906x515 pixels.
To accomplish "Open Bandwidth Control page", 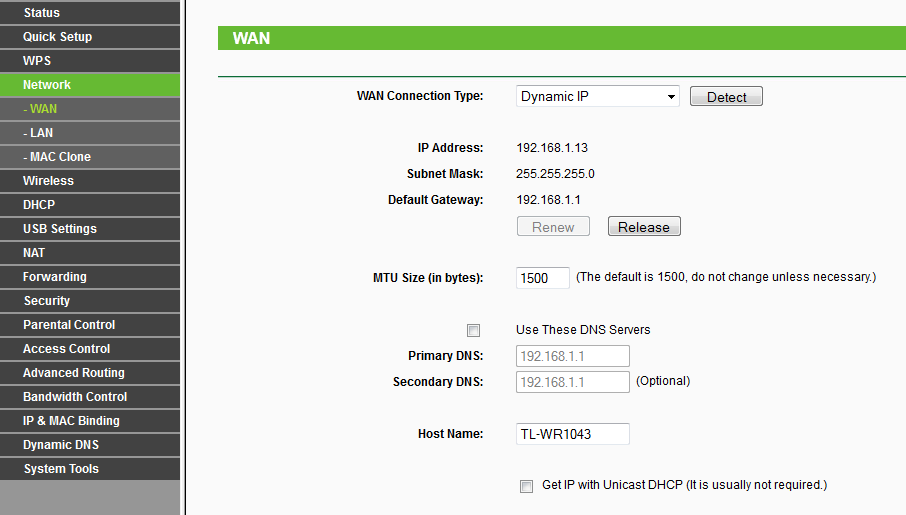I will pyautogui.click(x=90, y=397).
